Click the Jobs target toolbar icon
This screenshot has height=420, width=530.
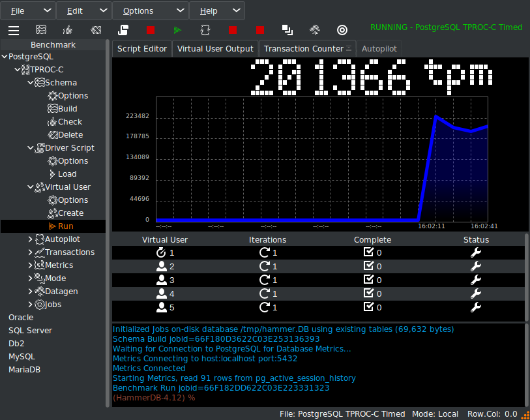342,30
